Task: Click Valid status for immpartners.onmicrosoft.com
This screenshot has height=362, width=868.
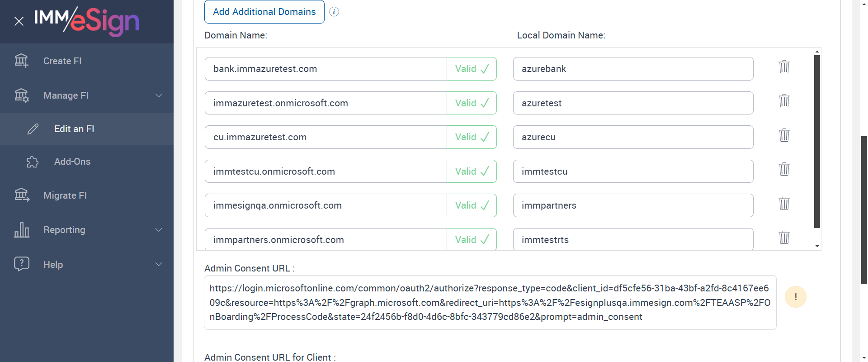Action: [472, 239]
